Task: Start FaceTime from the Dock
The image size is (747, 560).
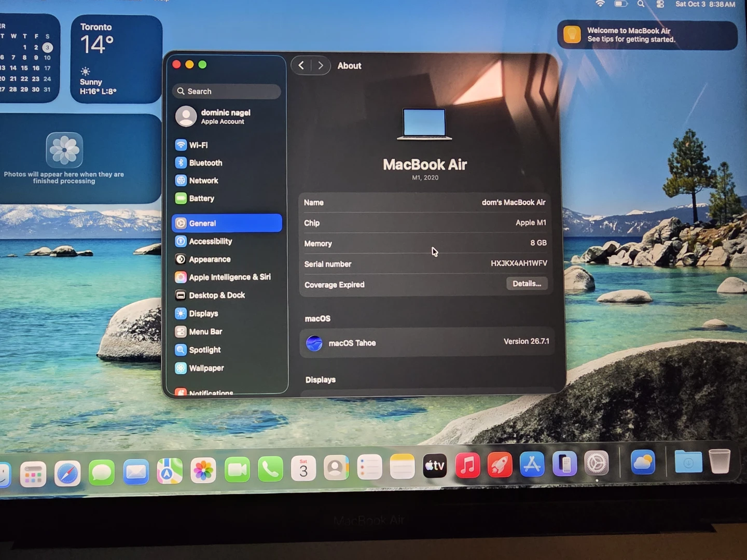Action: coord(237,469)
